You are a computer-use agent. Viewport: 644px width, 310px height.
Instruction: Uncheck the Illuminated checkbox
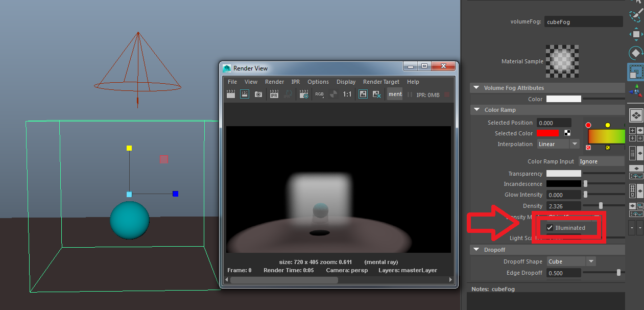550,228
